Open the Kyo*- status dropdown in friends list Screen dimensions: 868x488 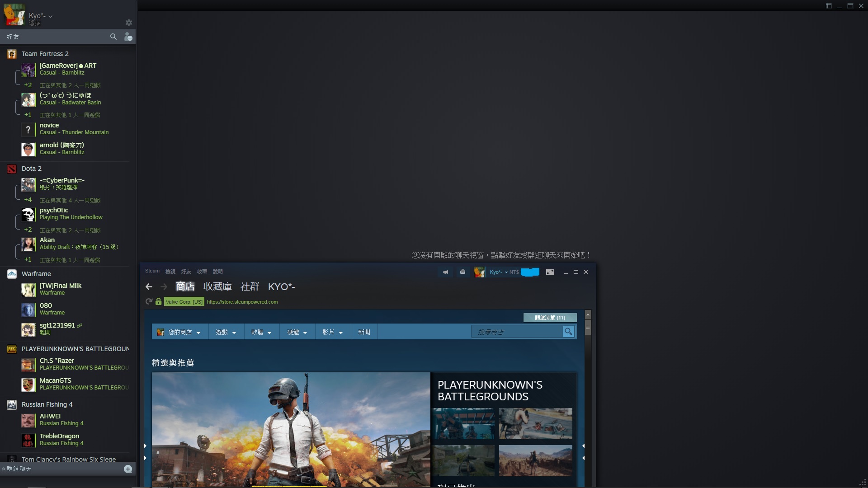[x=51, y=16]
